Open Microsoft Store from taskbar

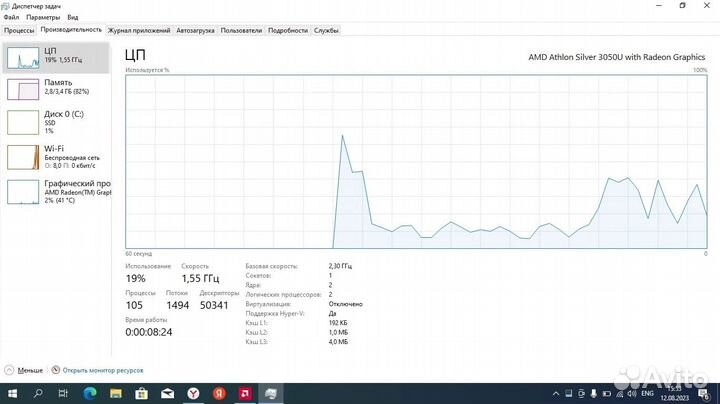141,393
